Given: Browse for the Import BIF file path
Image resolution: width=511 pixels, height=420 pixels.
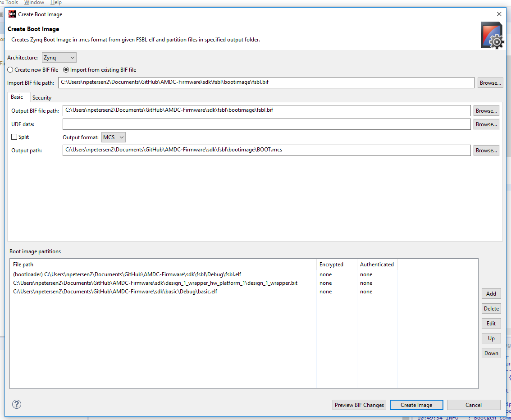Looking at the screenshot, I should [x=490, y=83].
